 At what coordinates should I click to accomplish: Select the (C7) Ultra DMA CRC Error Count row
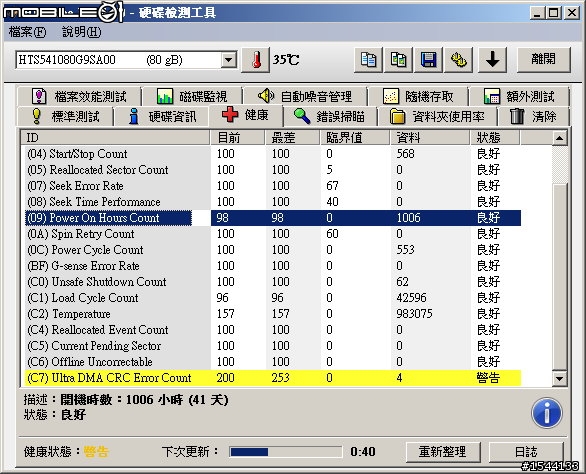pos(273,378)
